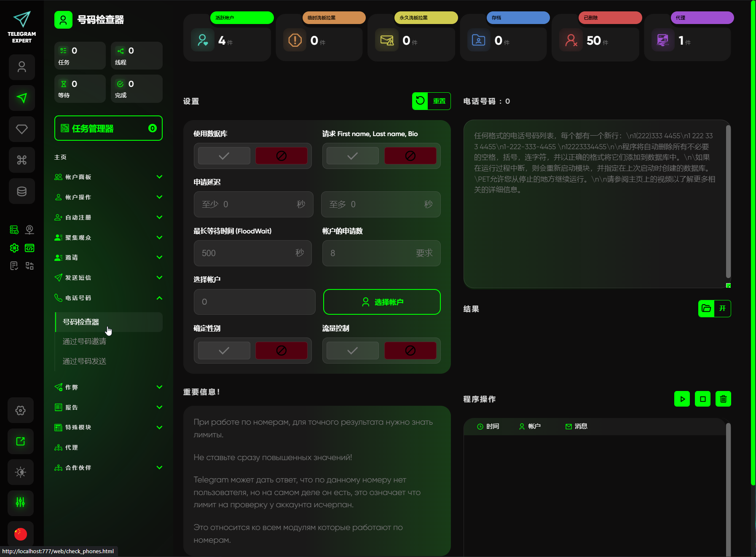Open the database icon in left sidebar

coord(22,191)
